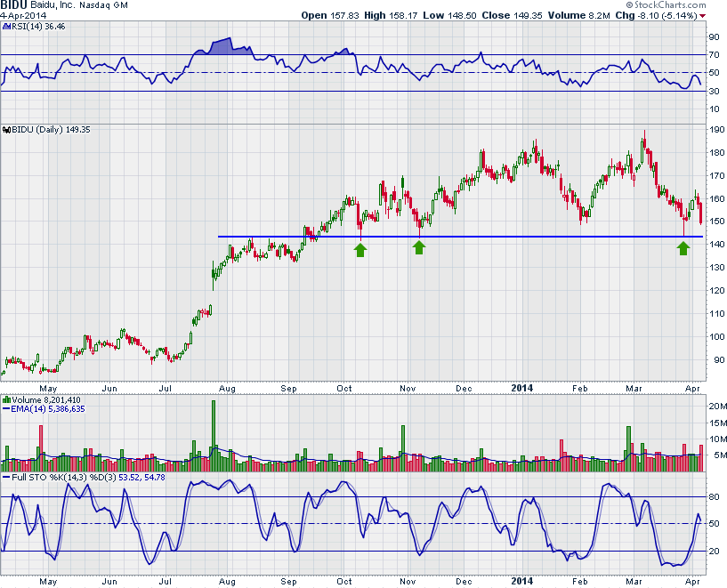The image size is (727, 588).
Task: Click the Aug month label under price panel
Action: [227, 388]
